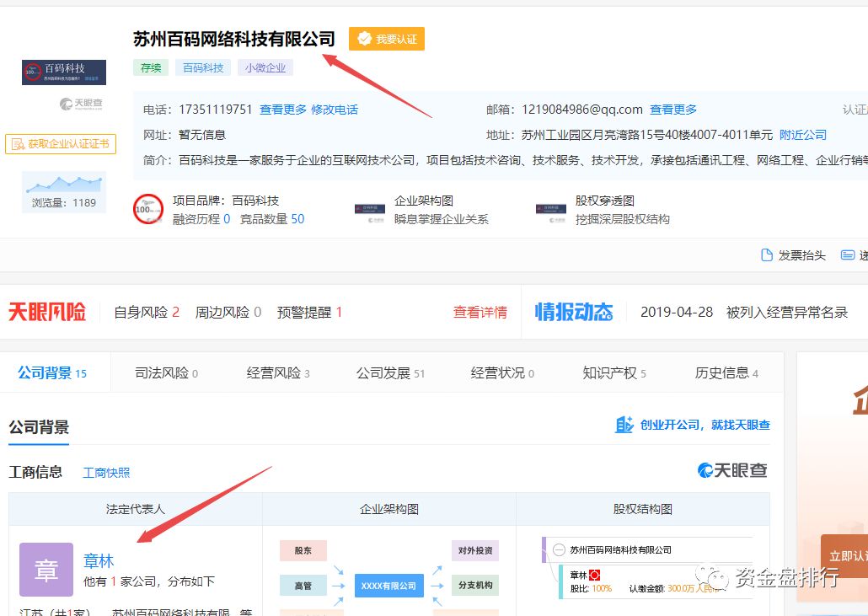This screenshot has width=868, height=616.
Task: Switch to the 经营风险 tab
Action: [278, 373]
